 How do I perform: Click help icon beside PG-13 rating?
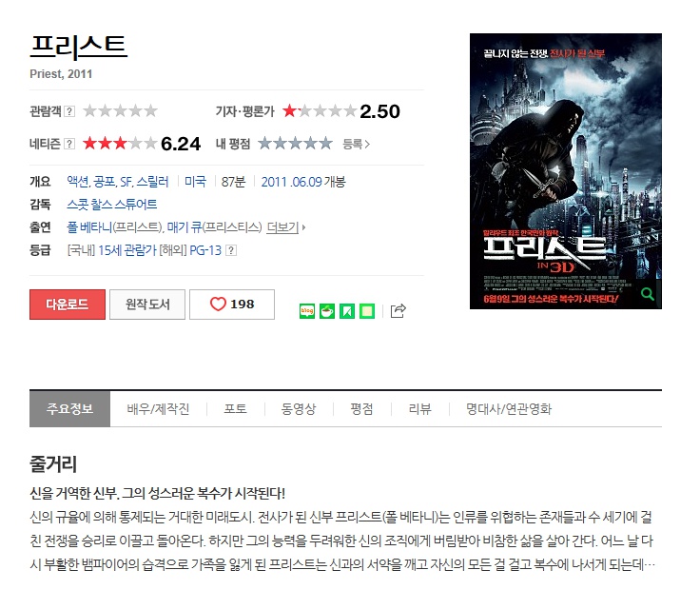point(231,250)
